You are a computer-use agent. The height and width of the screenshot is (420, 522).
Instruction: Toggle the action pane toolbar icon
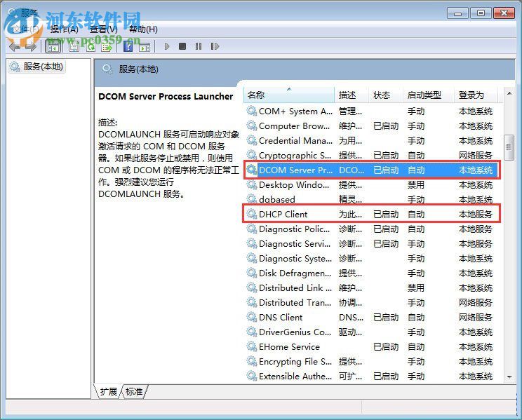145,46
